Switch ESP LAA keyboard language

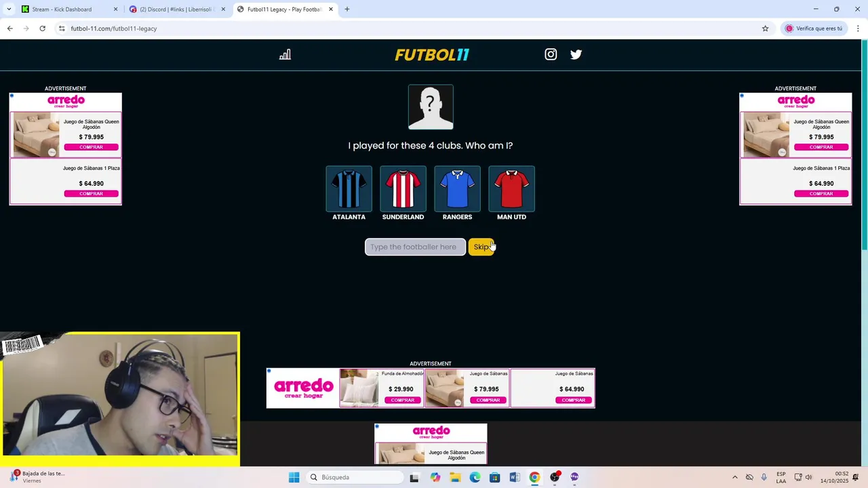[x=781, y=477]
